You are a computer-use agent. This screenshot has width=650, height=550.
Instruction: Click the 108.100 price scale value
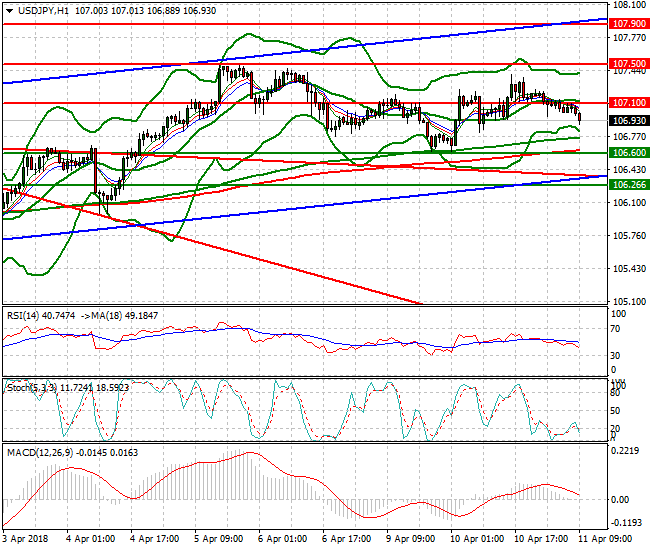point(629,5)
